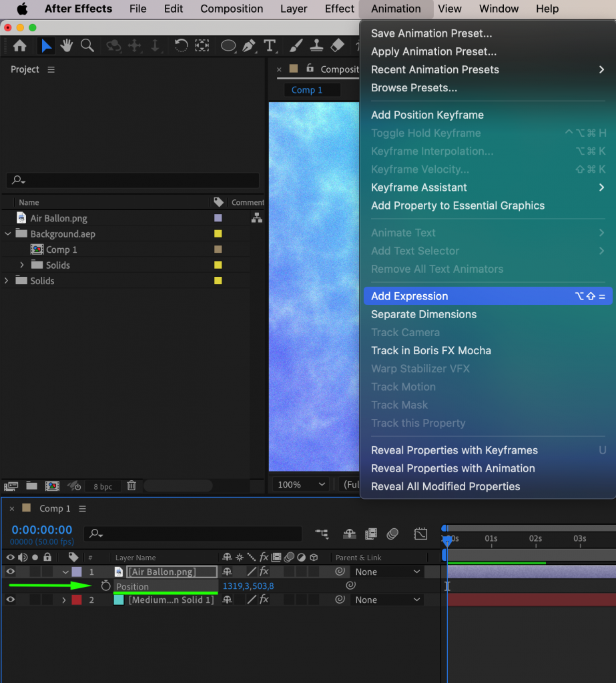Screen dimensions: 616x683
Task: Expand the Medium Solid layer properties
Action: (x=65, y=599)
